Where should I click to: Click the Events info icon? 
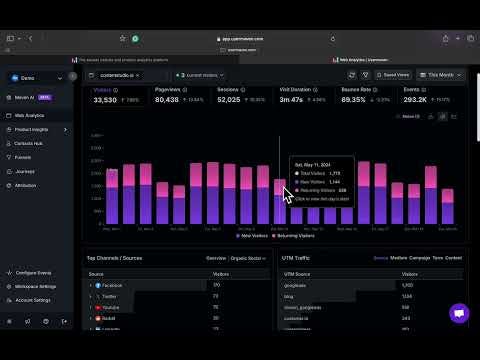[424, 90]
